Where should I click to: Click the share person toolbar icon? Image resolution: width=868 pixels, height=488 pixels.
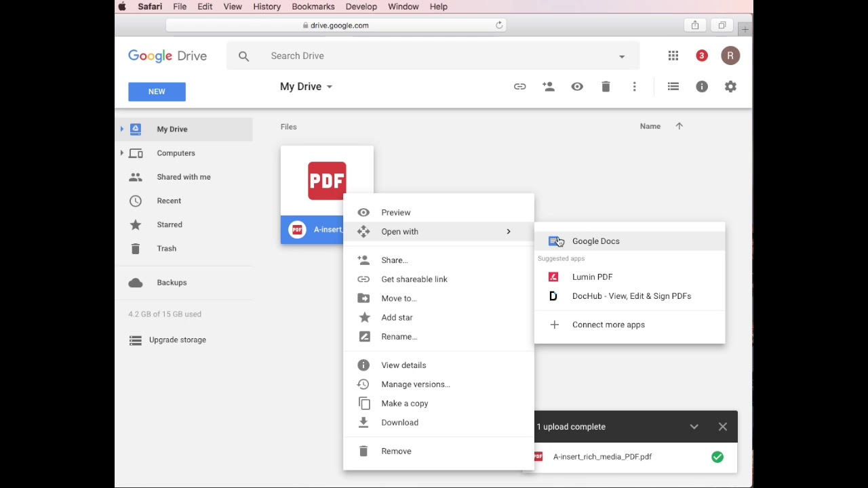pyautogui.click(x=548, y=87)
